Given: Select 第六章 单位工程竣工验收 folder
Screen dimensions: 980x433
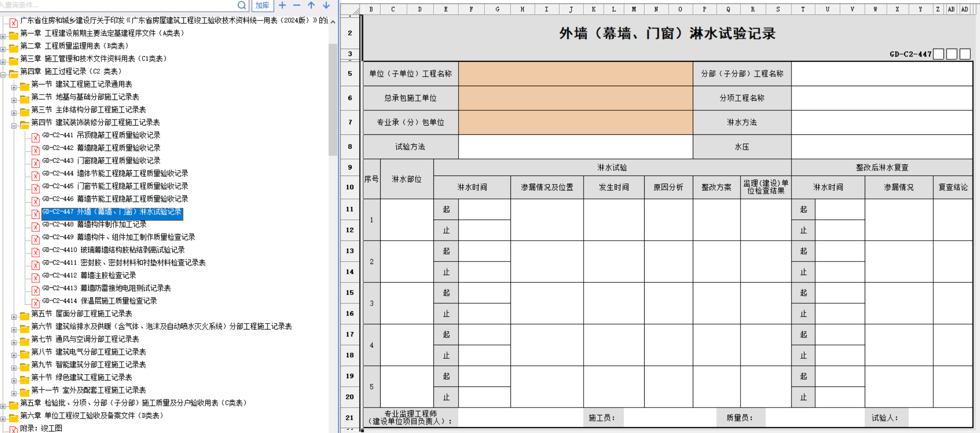Looking at the screenshot, I should coord(92,415).
